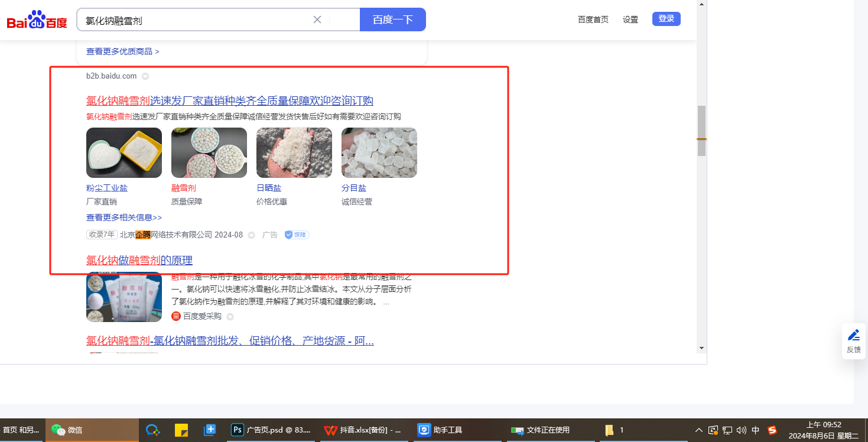Click the security tray icon beside the network icon

(714, 430)
